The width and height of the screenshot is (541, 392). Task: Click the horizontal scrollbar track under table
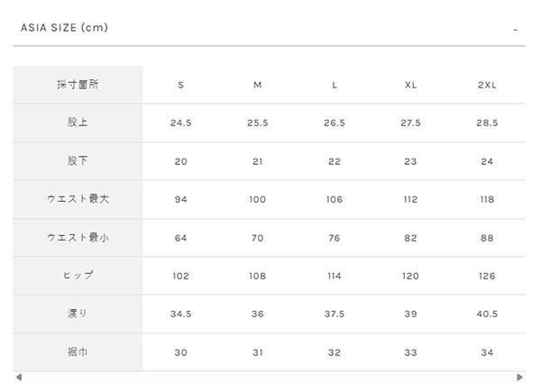[270, 377]
